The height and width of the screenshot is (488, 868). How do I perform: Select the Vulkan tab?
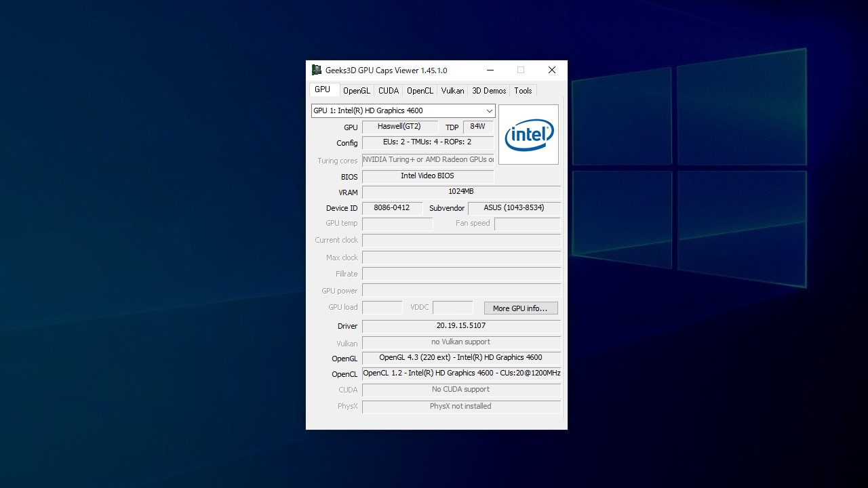(x=452, y=91)
